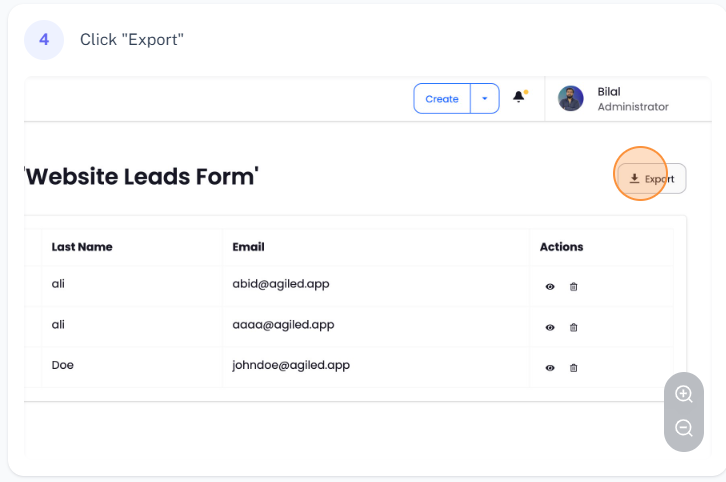Click the Email column header
The height and width of the screenshot is (482, 726).
(x=248, y=247)
